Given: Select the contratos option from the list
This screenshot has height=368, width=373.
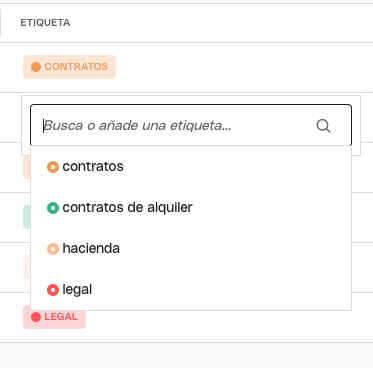Looking at the screenshot, I should tap(191, 166).
